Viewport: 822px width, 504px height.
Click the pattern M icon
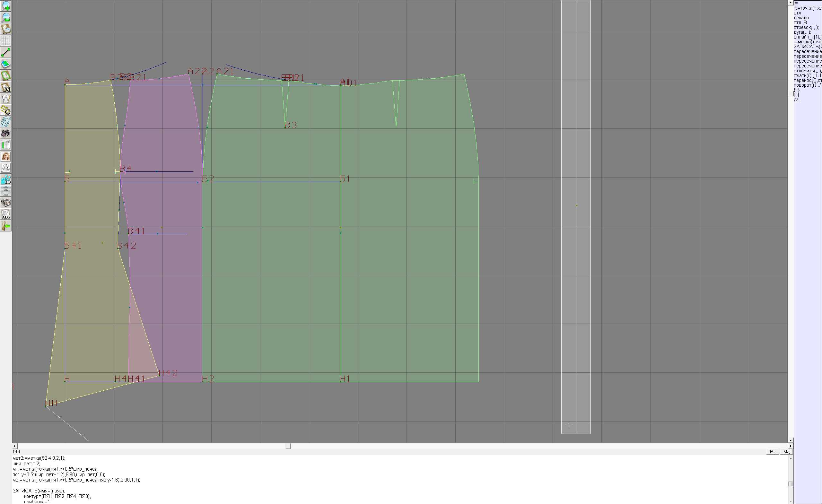(x=6, y=87)
